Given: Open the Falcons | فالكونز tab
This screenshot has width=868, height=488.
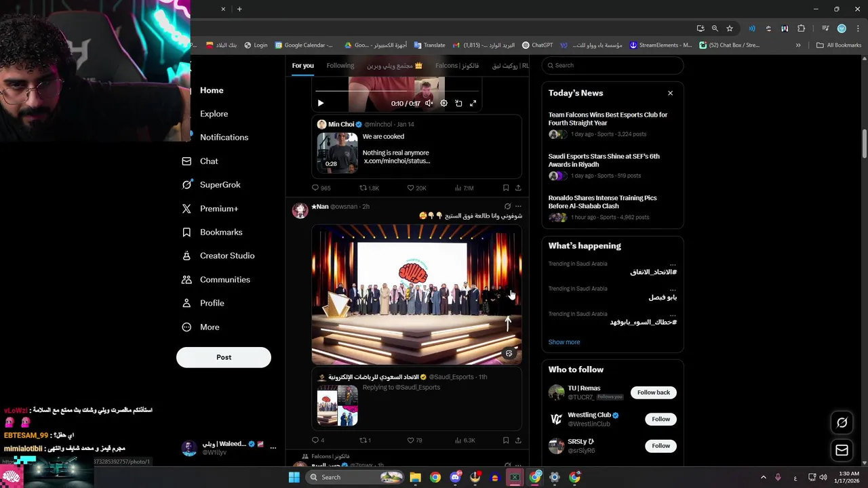Looking at the screenshot, I should 457,66.
